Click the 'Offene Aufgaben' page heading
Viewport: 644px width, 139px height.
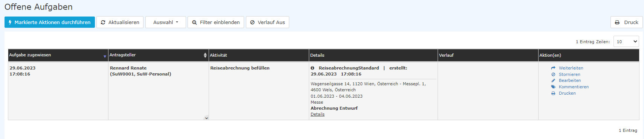pos(38,7)
